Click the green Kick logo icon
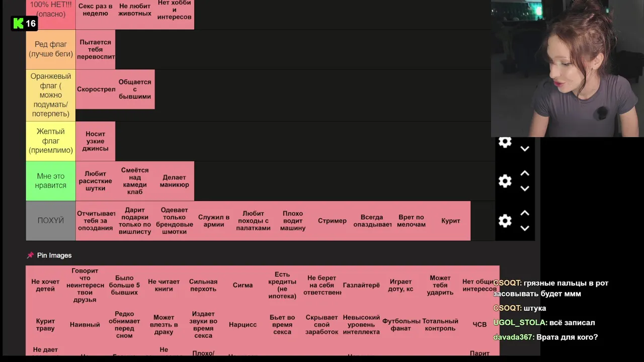 [18, 23]
